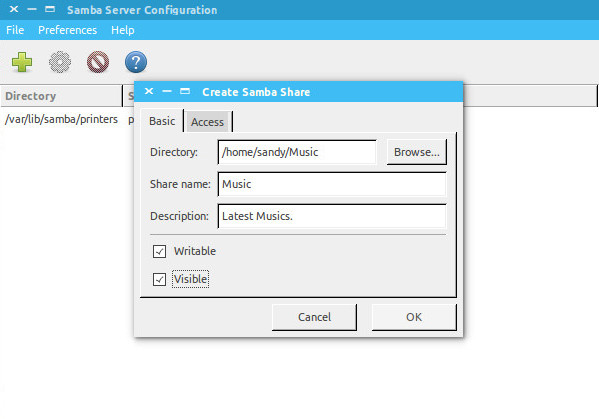The width and height of the screenshot is (599, 419).
Task: Close the Create Samba Share dialog
Action: point(149,91)
